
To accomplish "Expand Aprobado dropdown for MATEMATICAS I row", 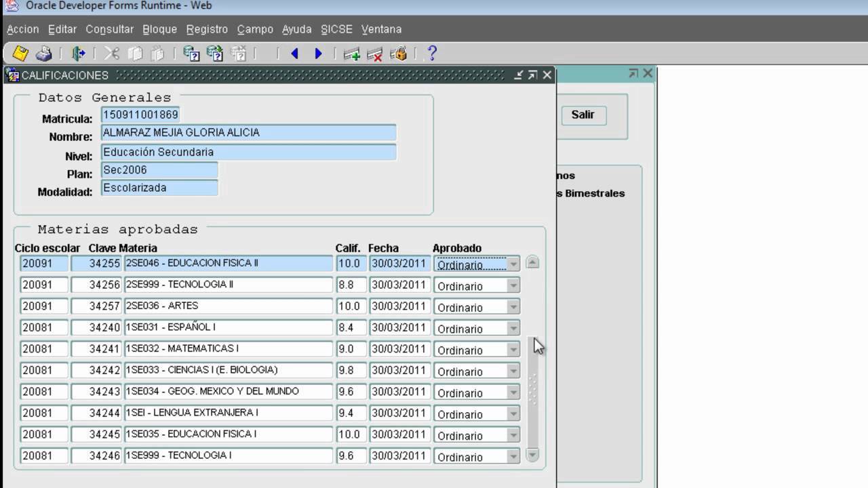I will [513, 350].
